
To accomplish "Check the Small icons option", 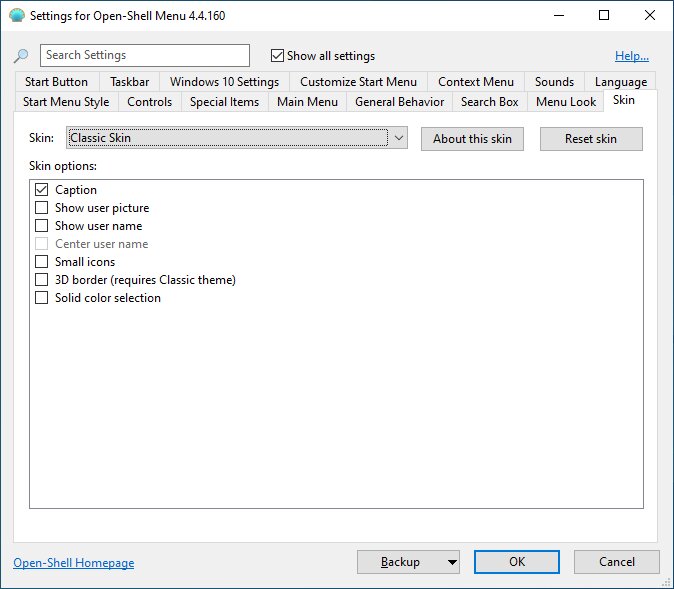I will (42, 262).
